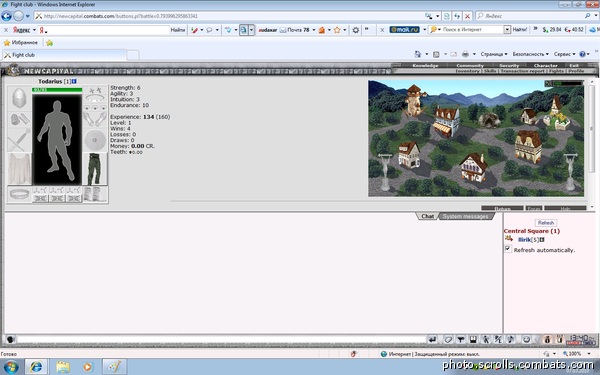Toggle Refresh automatically checkbox
600x375 pixels.
[x=508, y=249]
